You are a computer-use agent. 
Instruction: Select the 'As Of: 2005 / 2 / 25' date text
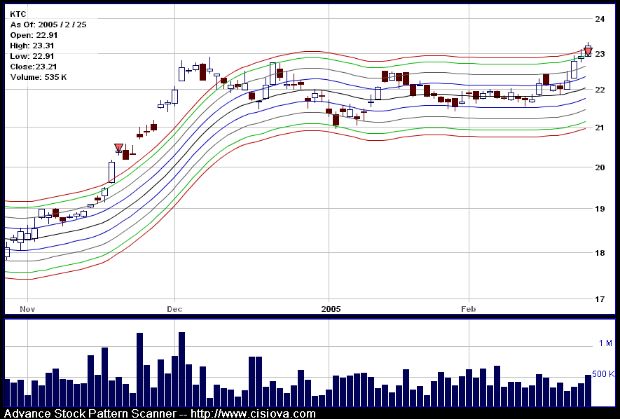pos(48,25)
